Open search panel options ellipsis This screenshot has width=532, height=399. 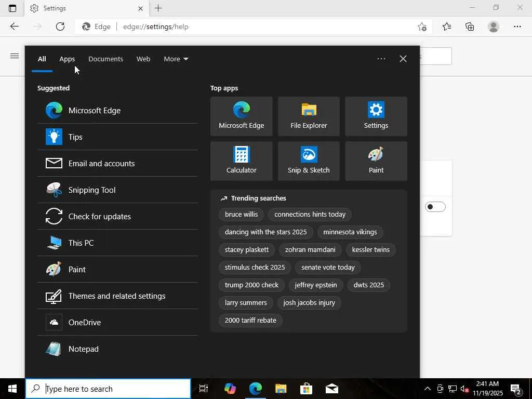pyautogui.click(x=381, y=59)
